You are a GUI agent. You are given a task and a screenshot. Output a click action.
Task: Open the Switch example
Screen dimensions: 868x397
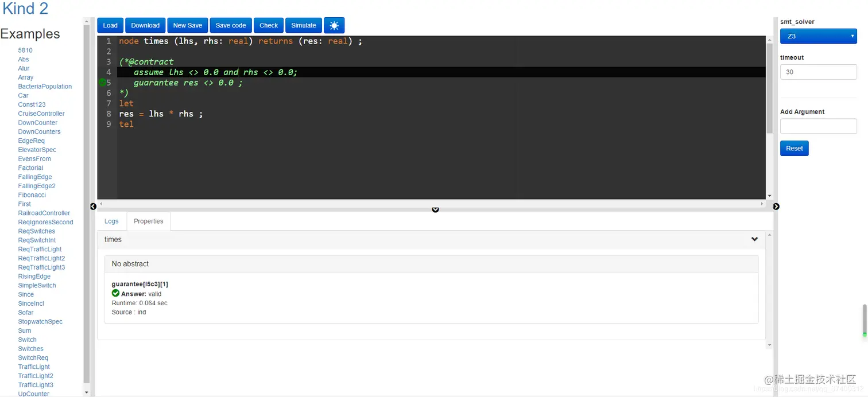tap(27, 340)
